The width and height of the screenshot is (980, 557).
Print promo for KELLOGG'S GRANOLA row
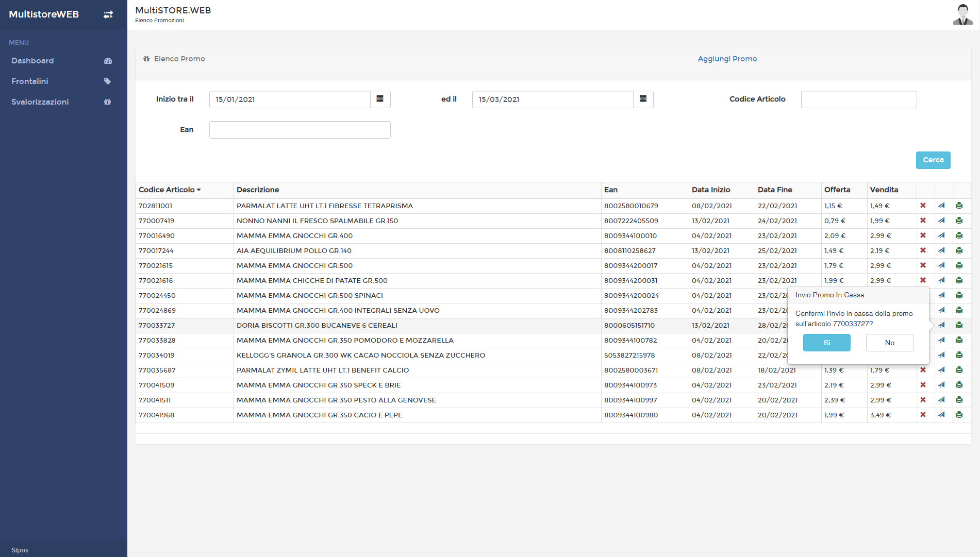[959, 355]
